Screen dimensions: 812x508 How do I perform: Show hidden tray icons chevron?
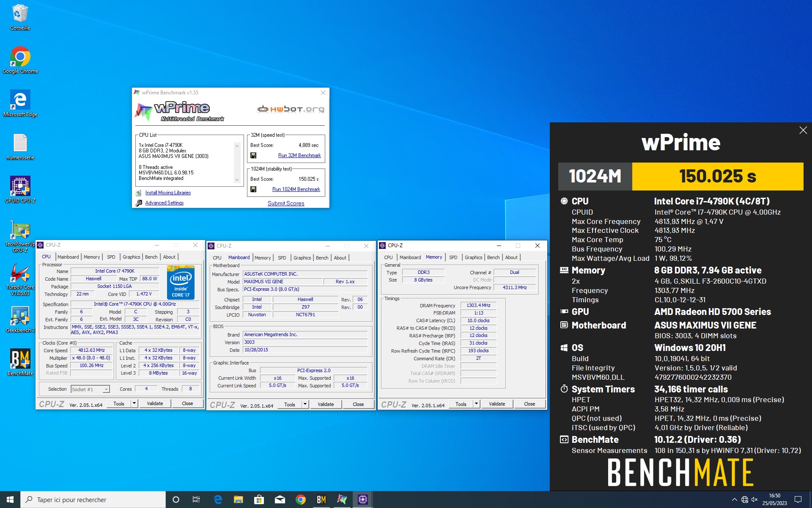point(734,500)
